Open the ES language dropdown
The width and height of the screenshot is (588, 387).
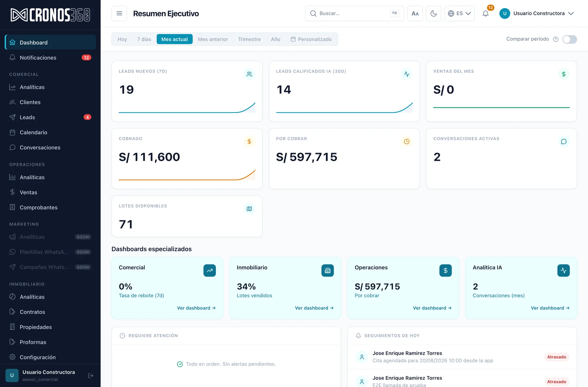tap(459, 14)
